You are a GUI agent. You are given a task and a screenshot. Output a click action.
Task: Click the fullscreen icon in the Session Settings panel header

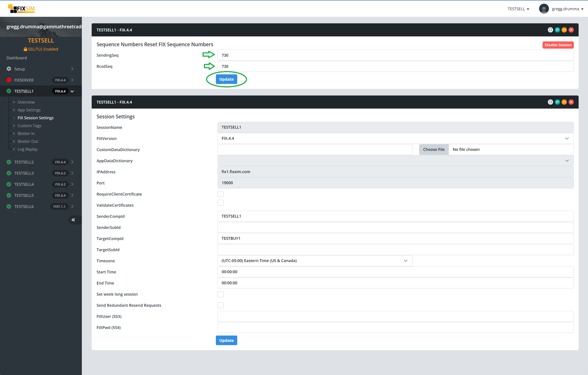coord(550,102)
